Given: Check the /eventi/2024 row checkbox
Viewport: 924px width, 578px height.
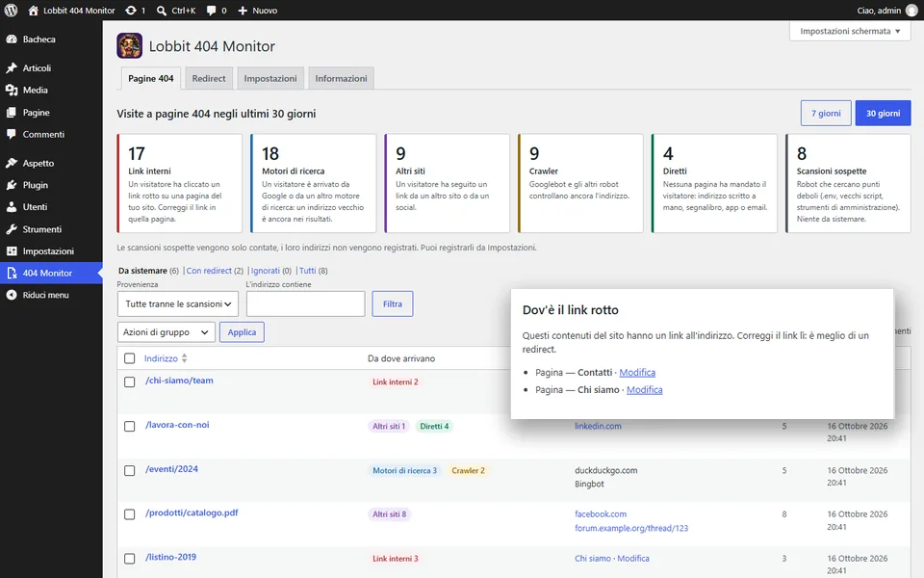Looking at the screenshot, I should pyautogui.click(x=130, y=470).
